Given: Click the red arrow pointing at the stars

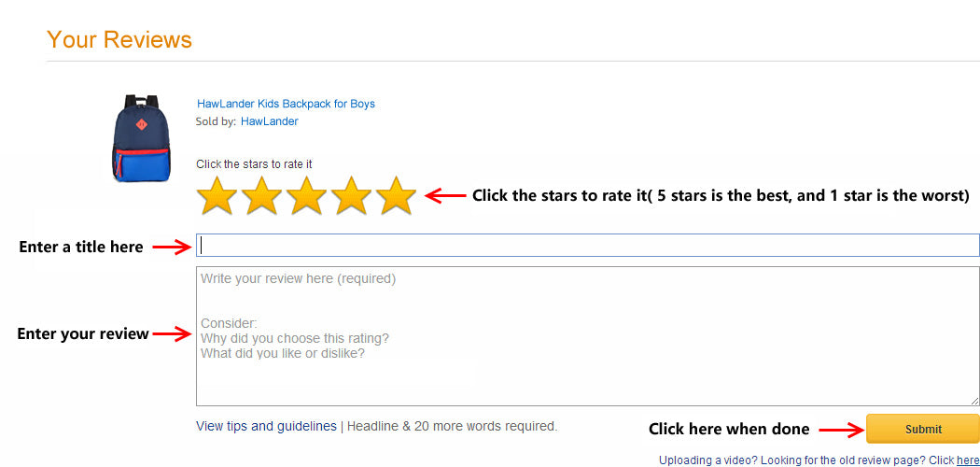Looking at the screenshot, I should tap(445, 196).
